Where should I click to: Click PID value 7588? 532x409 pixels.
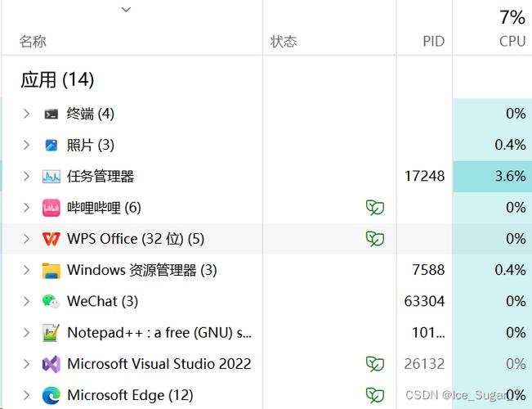(428, 270)
